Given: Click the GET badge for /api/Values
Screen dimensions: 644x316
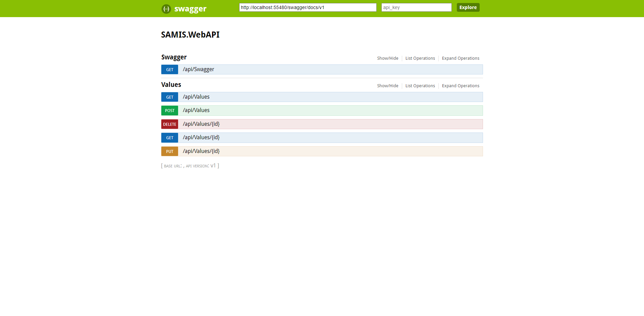Looking at the screenshot, I should click(x=170, y=97).
